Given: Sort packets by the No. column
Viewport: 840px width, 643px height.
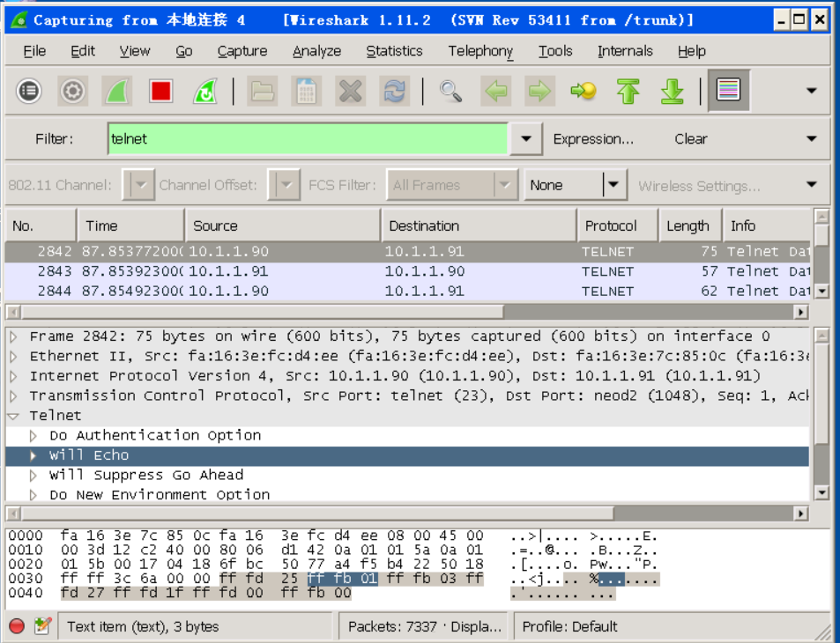Looking at the screenshot, I should (41, 226).
